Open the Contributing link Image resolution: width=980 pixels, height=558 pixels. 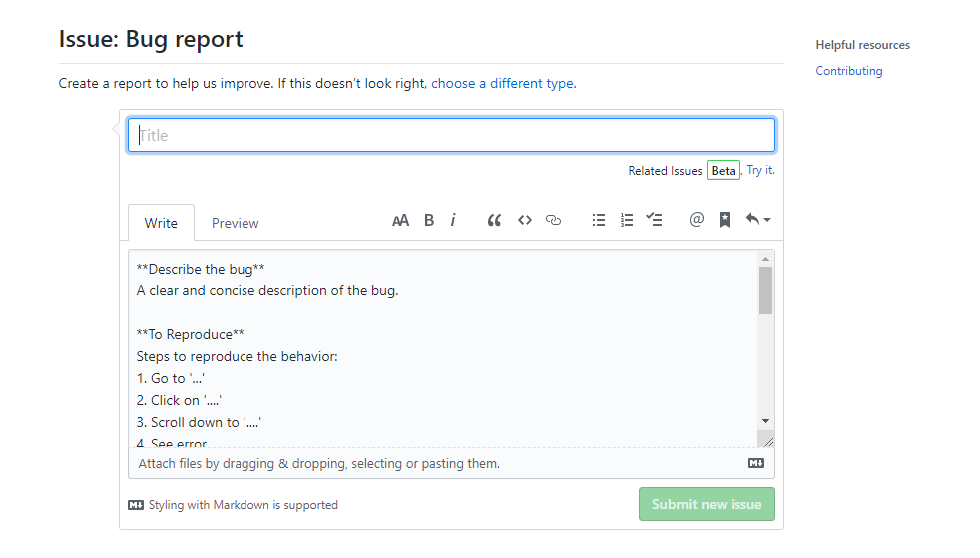coord(848,71)
